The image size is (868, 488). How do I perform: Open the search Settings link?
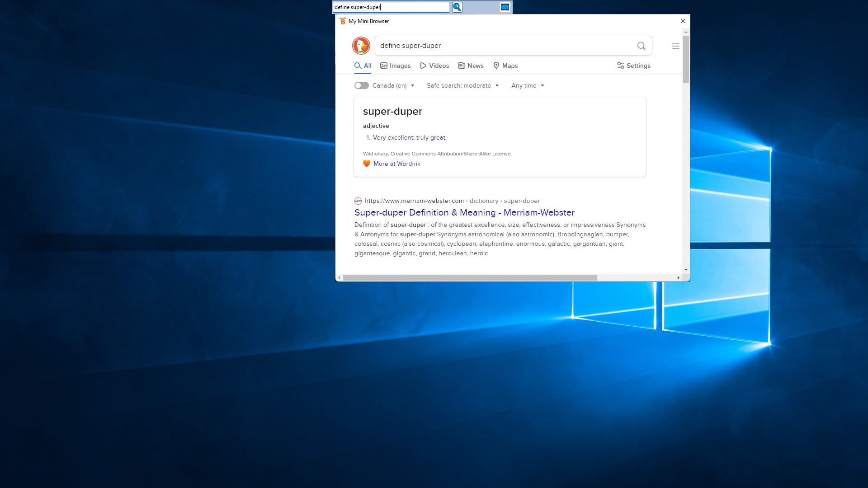coord(633,66)
